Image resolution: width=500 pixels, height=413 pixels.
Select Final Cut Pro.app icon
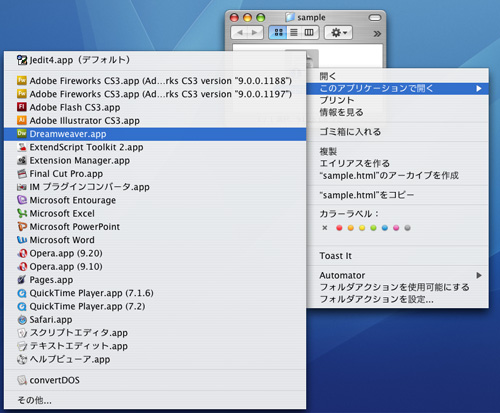[x=22, y=173]
